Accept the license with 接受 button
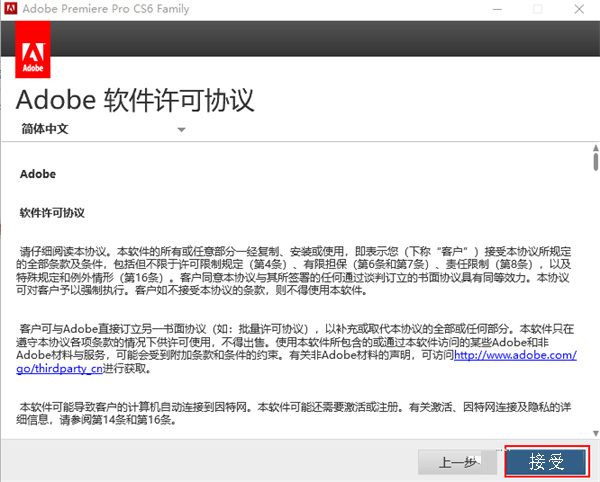 546,462
